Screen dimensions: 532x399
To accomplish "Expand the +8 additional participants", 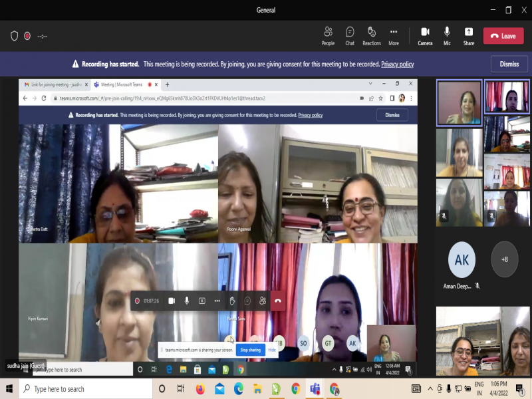I will click(x=504, y=259).
